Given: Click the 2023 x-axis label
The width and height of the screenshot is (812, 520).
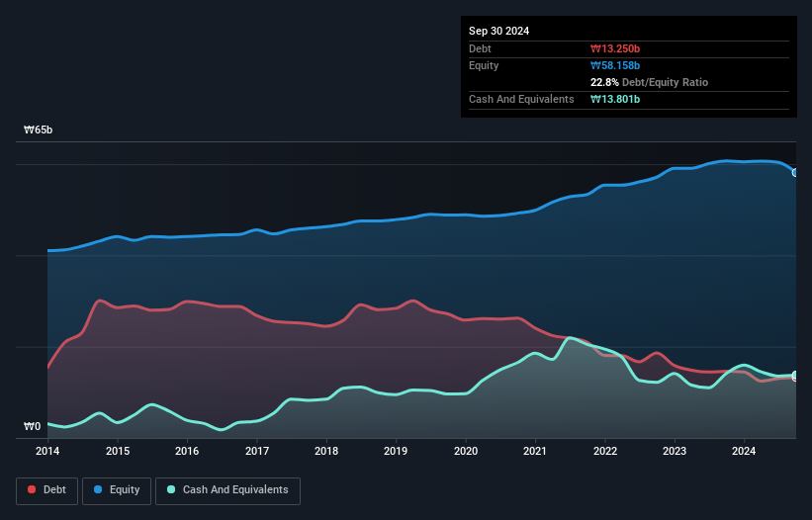Looking at the screenshot, I should (x=675, y=451).
